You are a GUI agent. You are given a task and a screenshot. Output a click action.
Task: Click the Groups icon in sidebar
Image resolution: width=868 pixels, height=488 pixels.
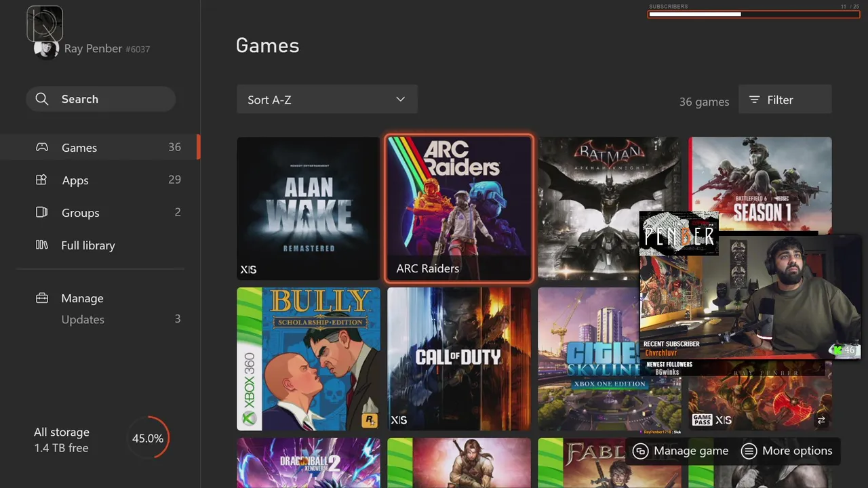pyautogui.click(x=41, y=212)
